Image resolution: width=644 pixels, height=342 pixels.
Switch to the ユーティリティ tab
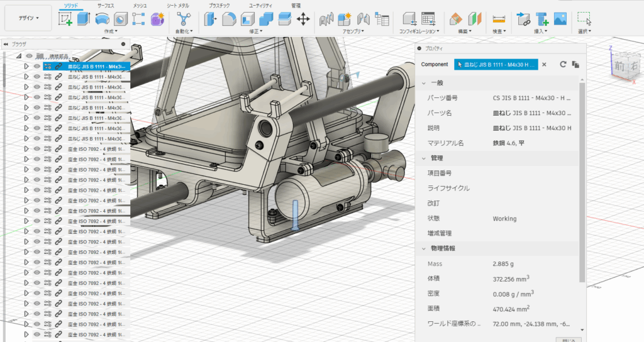coord(260,5)
